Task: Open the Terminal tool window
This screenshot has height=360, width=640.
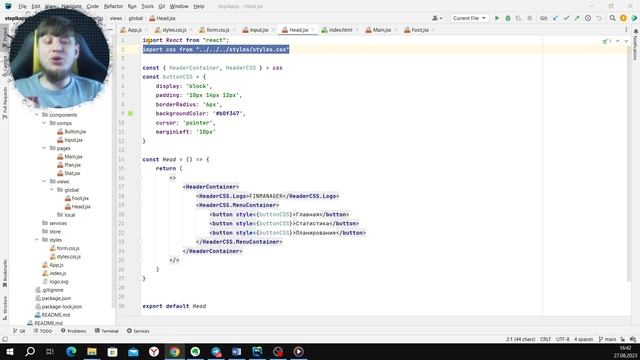Action: click(107, 331)
